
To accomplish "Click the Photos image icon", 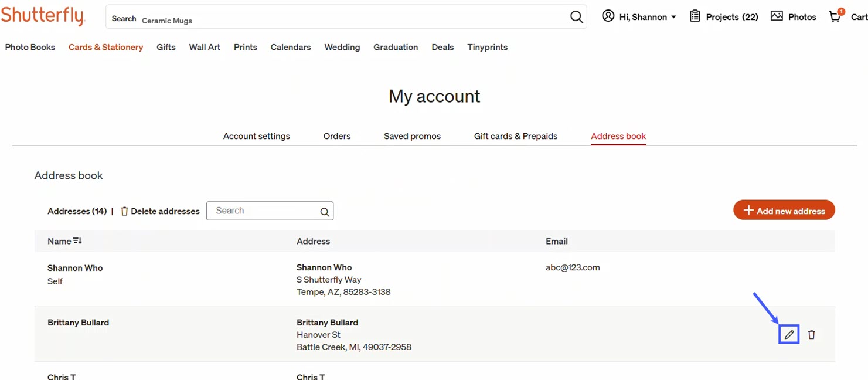I will click(x=777, y=16).
